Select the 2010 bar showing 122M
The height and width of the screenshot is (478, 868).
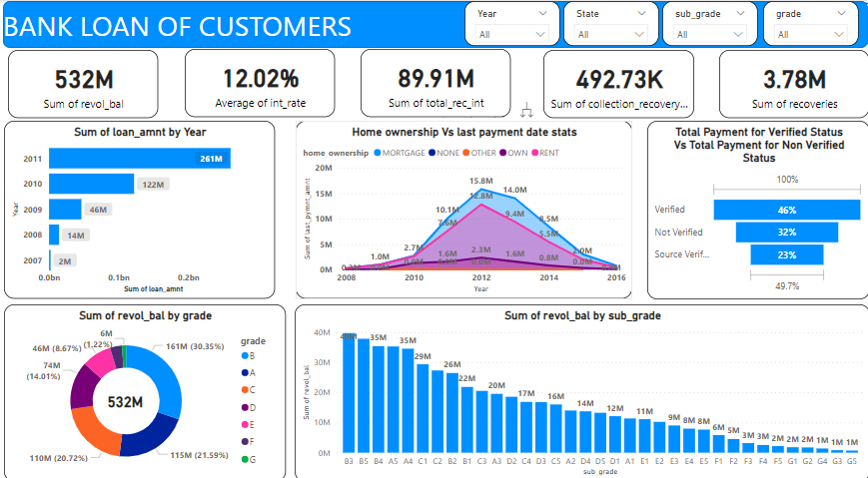click(91, 184)
